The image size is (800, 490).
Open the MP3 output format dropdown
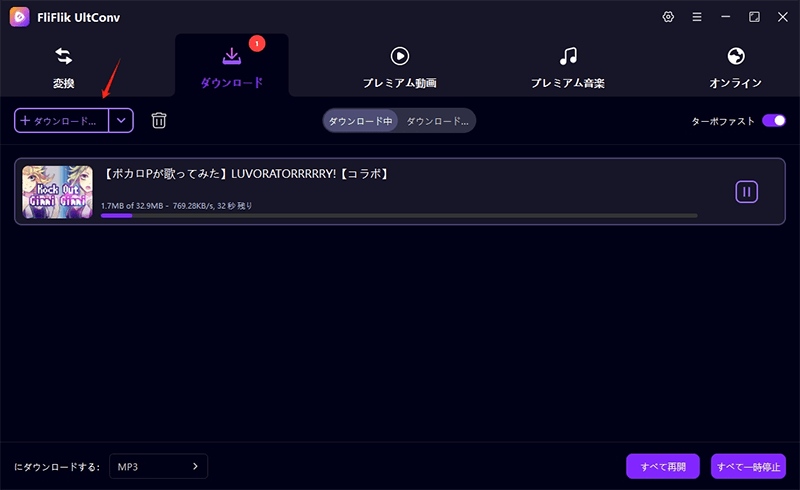coord(159,467)
